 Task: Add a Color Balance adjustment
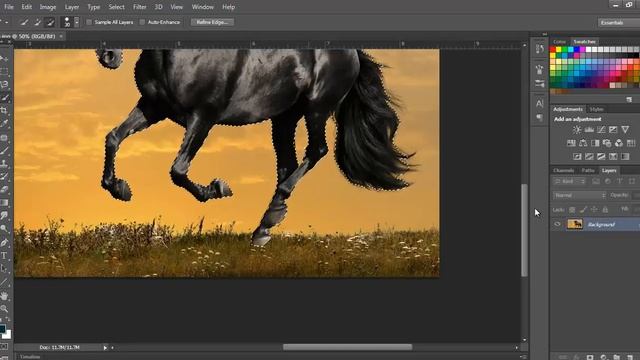click(583, 143)
